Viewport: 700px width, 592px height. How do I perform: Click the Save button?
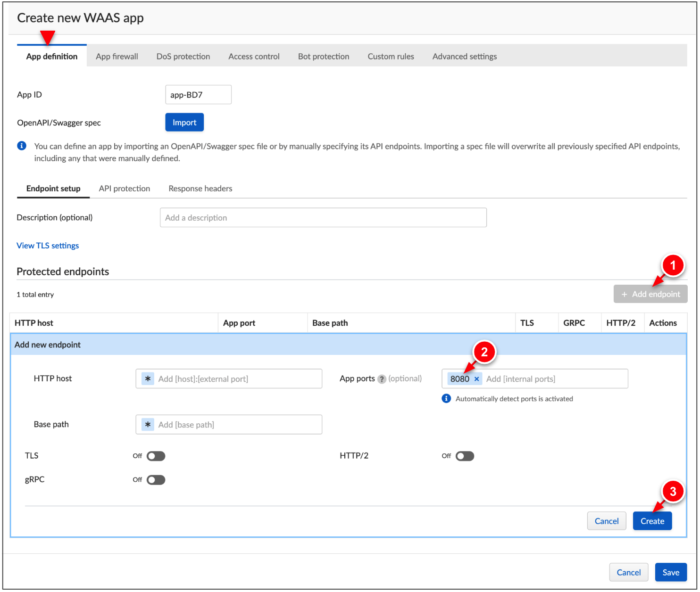coord(671,572)
